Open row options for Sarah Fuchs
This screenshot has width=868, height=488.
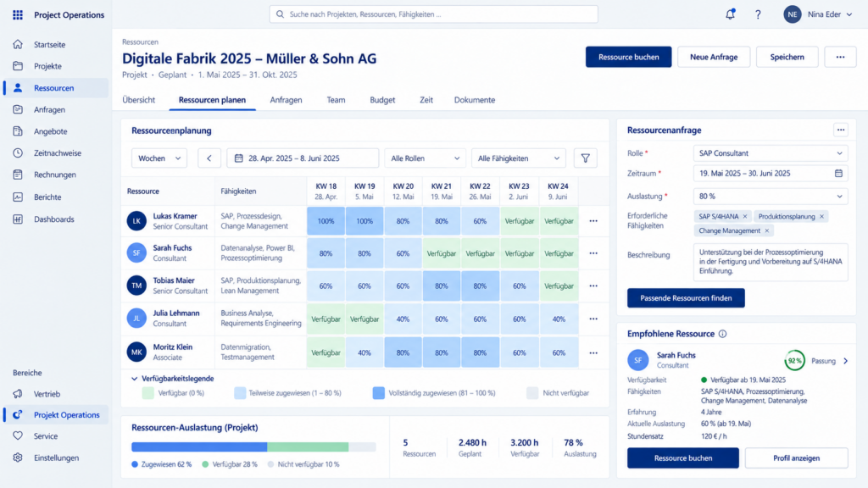(x=593, y=253)
